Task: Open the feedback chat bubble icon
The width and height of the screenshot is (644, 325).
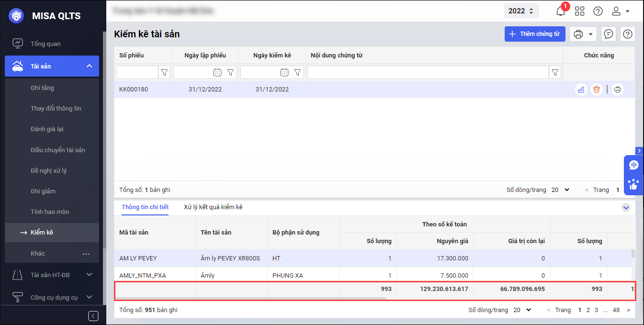Action: coord(609,34)
